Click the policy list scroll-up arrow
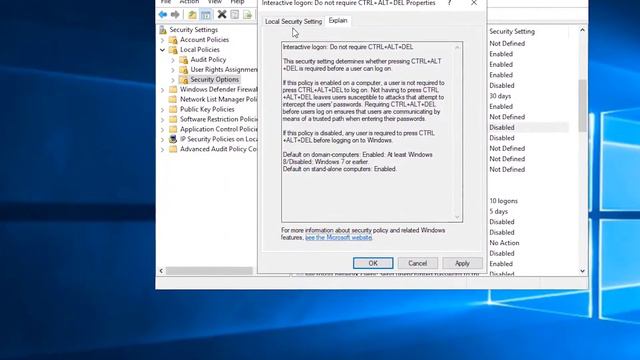640x360 pixels. [582, 30]
